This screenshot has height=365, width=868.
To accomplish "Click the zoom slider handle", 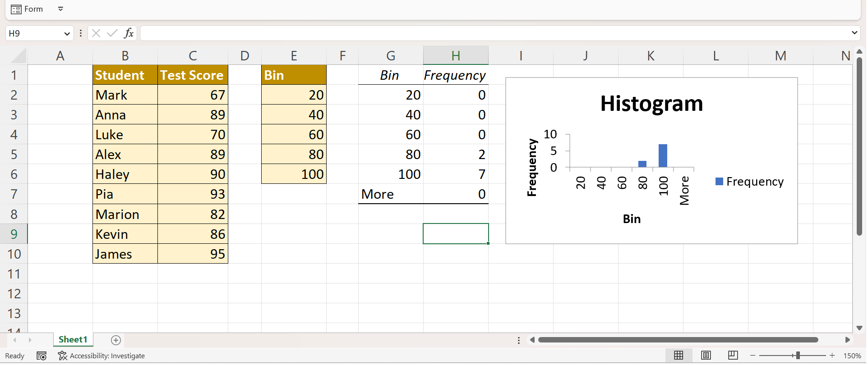I will [798, 356].
